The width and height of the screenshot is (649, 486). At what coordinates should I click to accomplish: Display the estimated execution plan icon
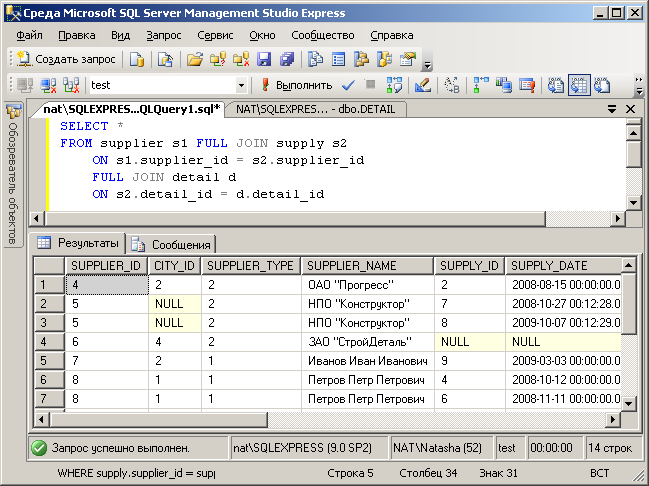click(394, 85)
